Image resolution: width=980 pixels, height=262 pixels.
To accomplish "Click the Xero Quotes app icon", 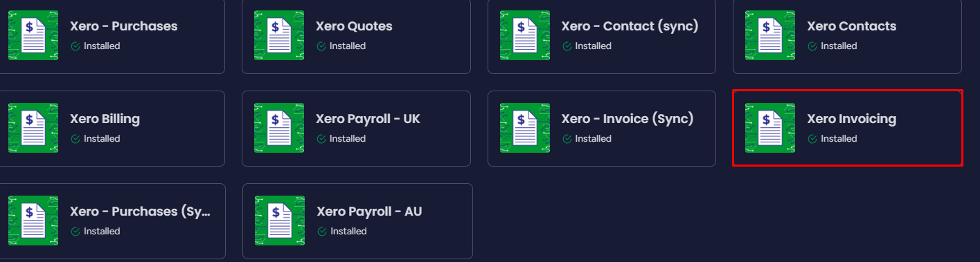I will coord(279,35).
